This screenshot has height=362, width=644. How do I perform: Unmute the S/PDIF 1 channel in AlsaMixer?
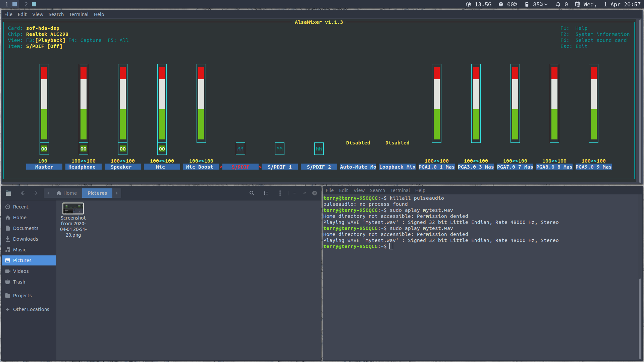(x=279, y=148)
